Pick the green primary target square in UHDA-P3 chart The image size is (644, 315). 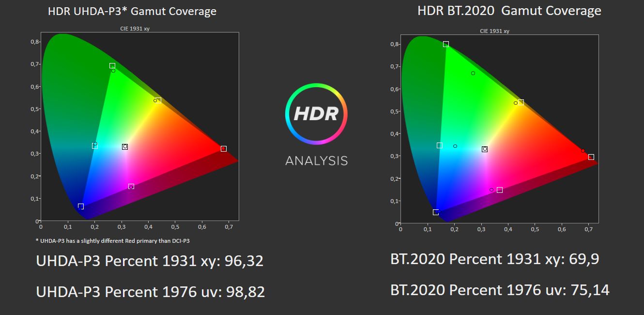coord(112,66)
